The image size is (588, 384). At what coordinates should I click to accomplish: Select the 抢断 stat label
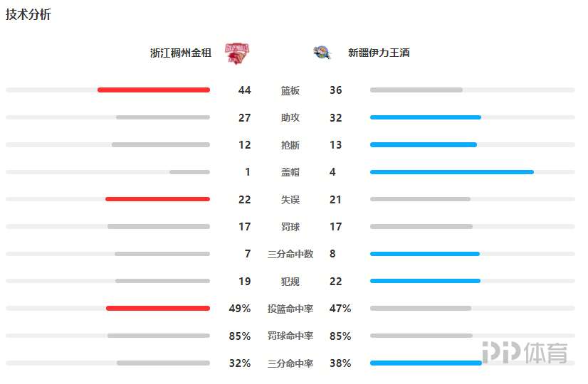pos(290,145)
